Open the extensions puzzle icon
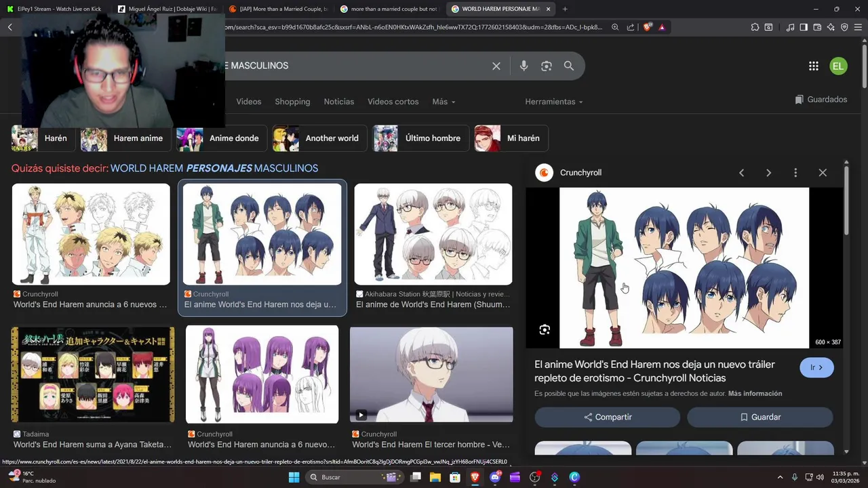Viewport: 868px width, 488px height. pos(755,27)
